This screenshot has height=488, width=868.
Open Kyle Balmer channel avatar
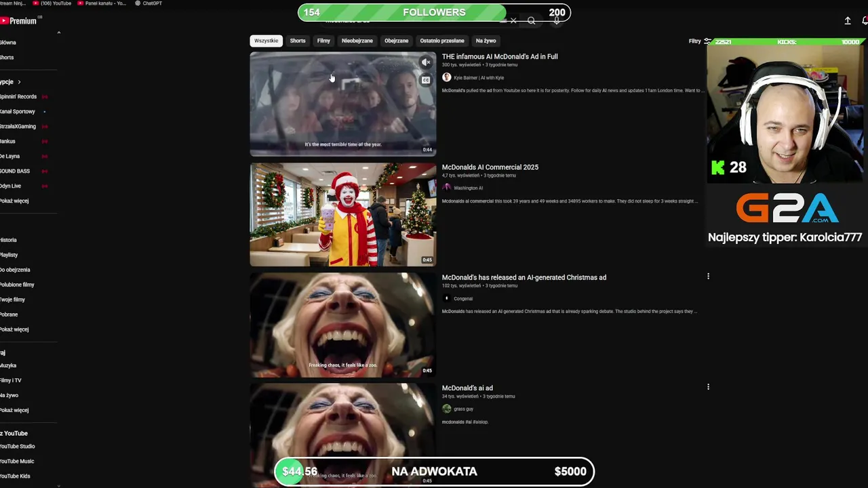point(446,77)
